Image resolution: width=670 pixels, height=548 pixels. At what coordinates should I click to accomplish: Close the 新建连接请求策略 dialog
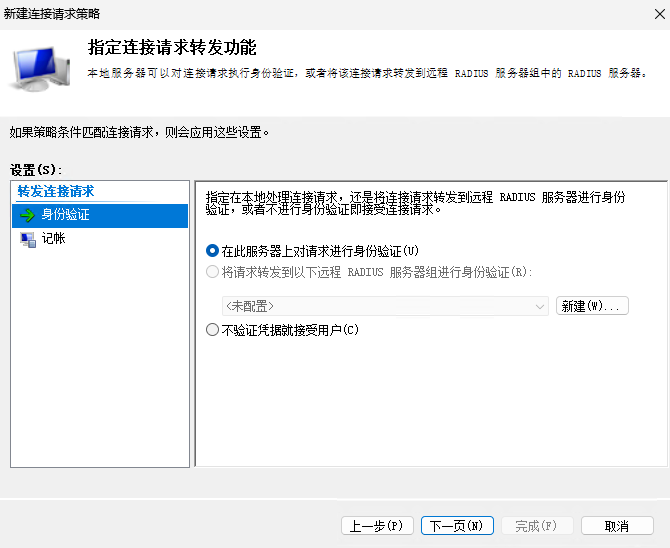click(x=660, y=14)
